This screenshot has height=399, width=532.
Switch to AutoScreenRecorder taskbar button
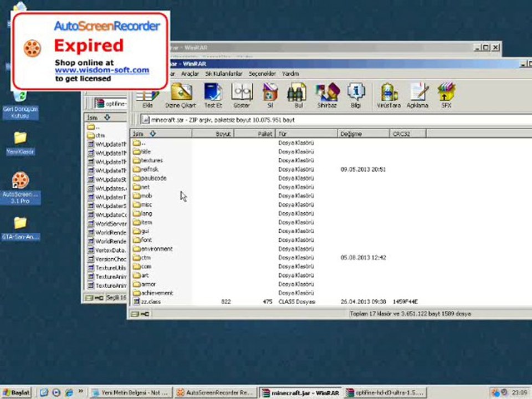215,392
